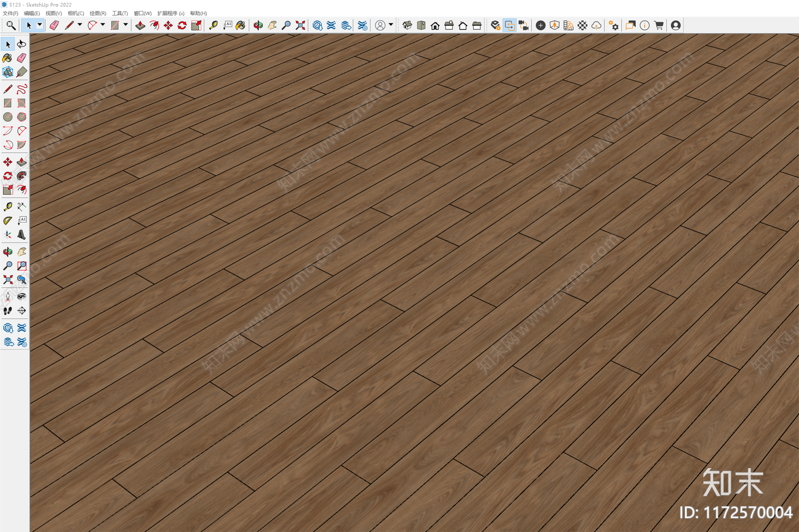This screenshot has height=532, width=799.
Task: Open the 绘图(R) menu
Action: 98,13
